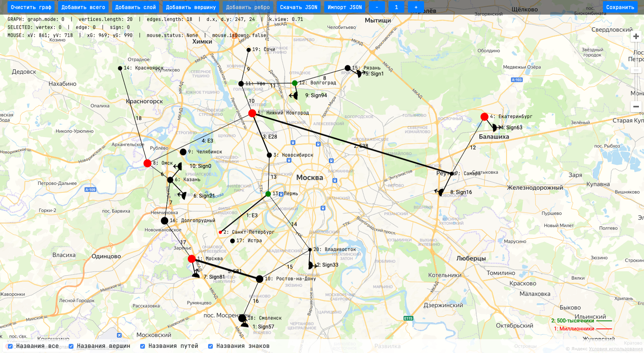Click the Красногорск city label on map
The width and height of the screenshot is (644, 353).
pos(145,101)
